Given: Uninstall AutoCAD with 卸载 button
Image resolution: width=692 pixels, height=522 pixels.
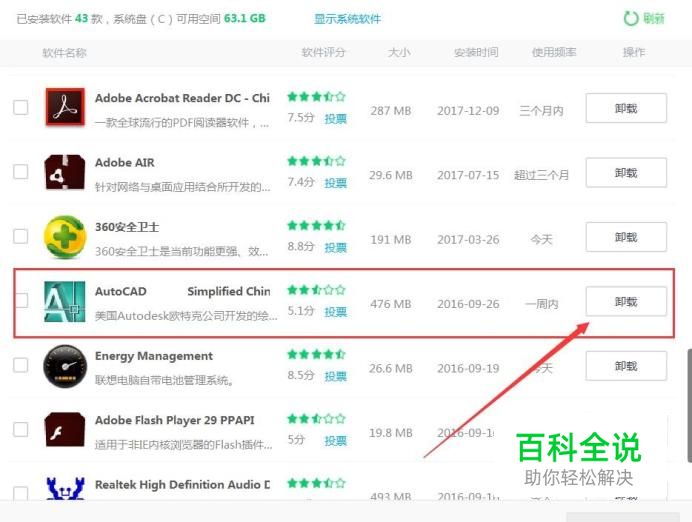Looking at the screenshot, I should point(626,301).
